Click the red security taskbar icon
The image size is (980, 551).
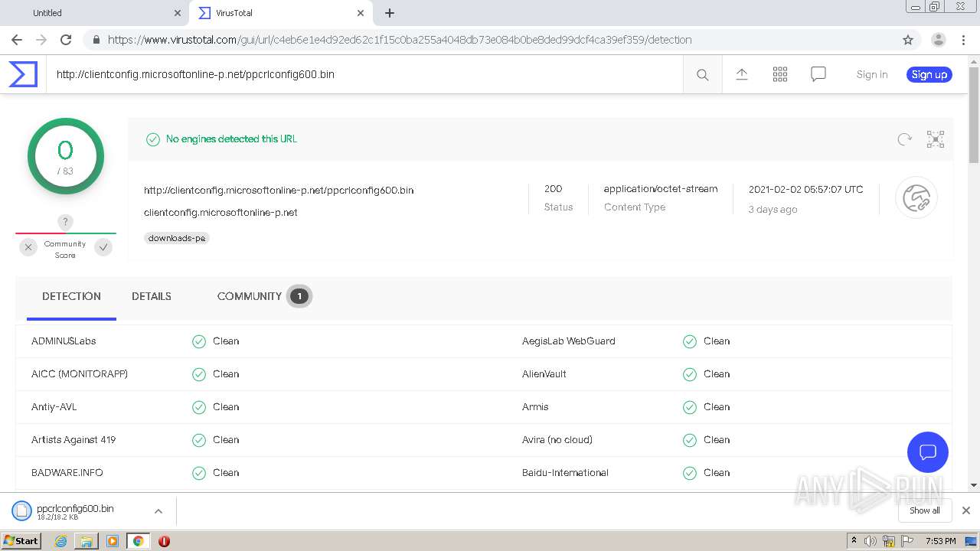point(164,541)
